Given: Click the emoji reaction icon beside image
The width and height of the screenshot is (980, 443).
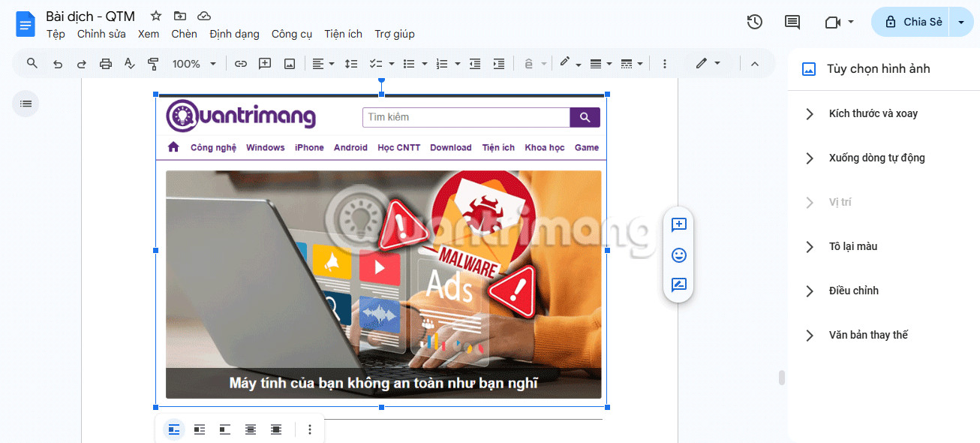Looking at the screenshot, I should (678, 255).
